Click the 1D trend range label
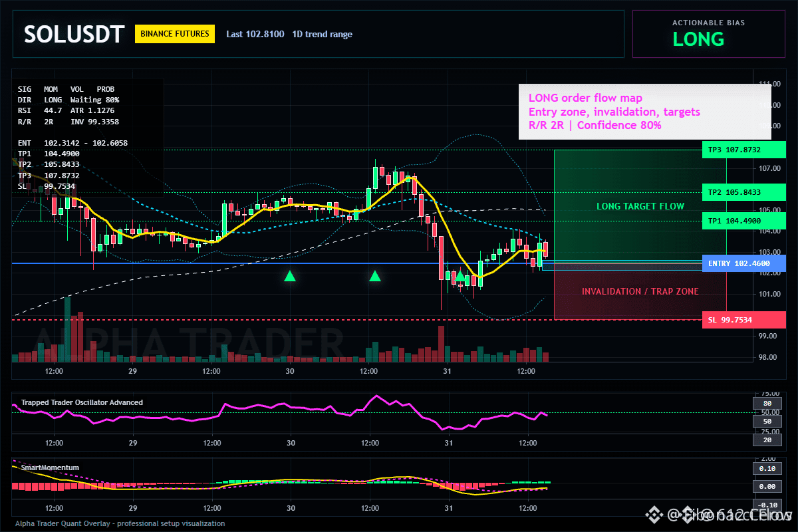Screen dimensions: 798x532 click(322, 34)
